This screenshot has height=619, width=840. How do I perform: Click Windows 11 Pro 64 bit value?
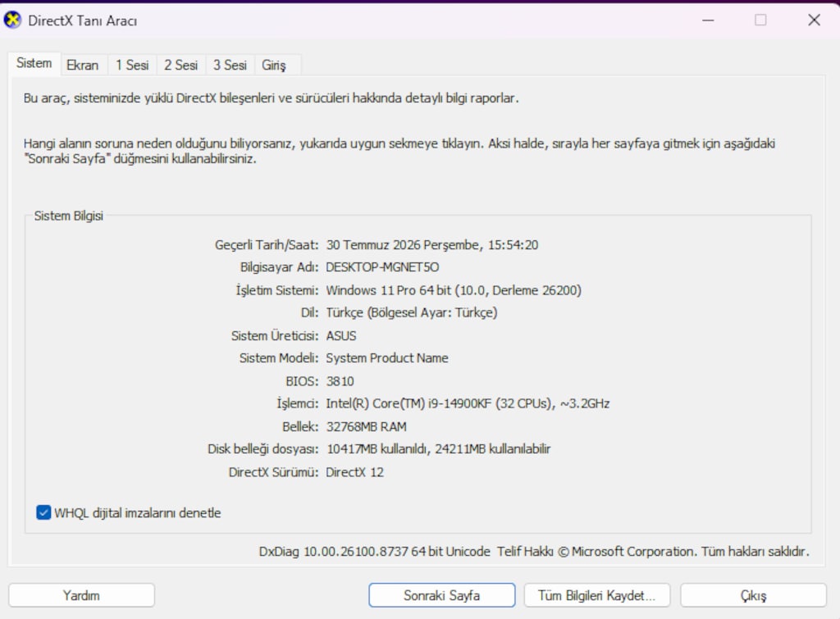tap(454, 290)
